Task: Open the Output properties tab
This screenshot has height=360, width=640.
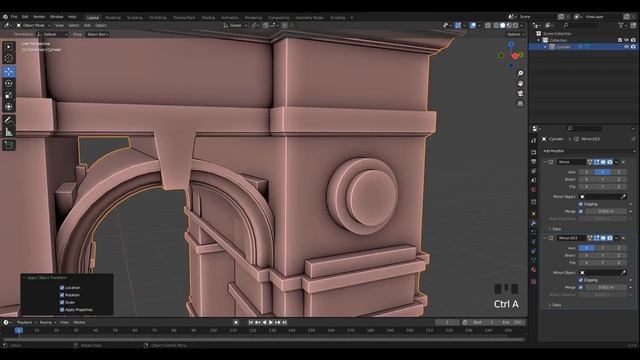Action: click(533, 162)
